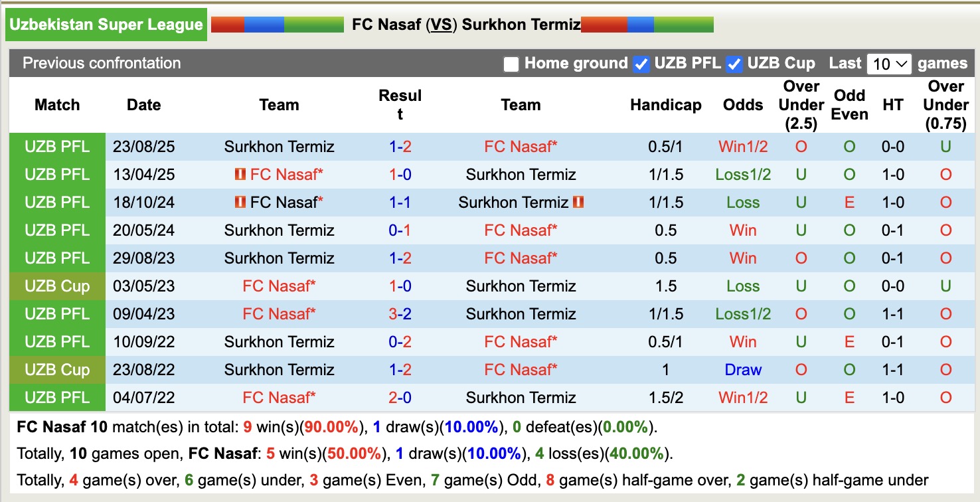Click Surkhon Termiz in the 04/07/22 match row
This screenshot has width=980, height=502.
coord(521,398)
